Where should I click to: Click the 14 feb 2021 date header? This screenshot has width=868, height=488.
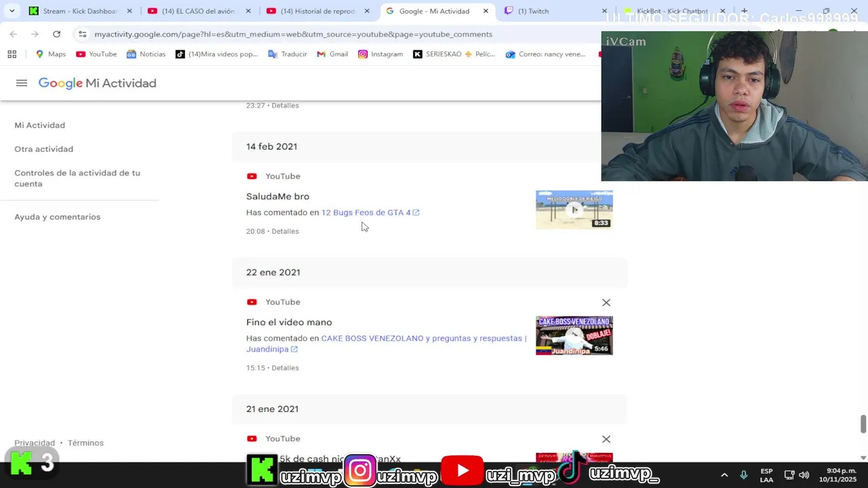(271, 146)
